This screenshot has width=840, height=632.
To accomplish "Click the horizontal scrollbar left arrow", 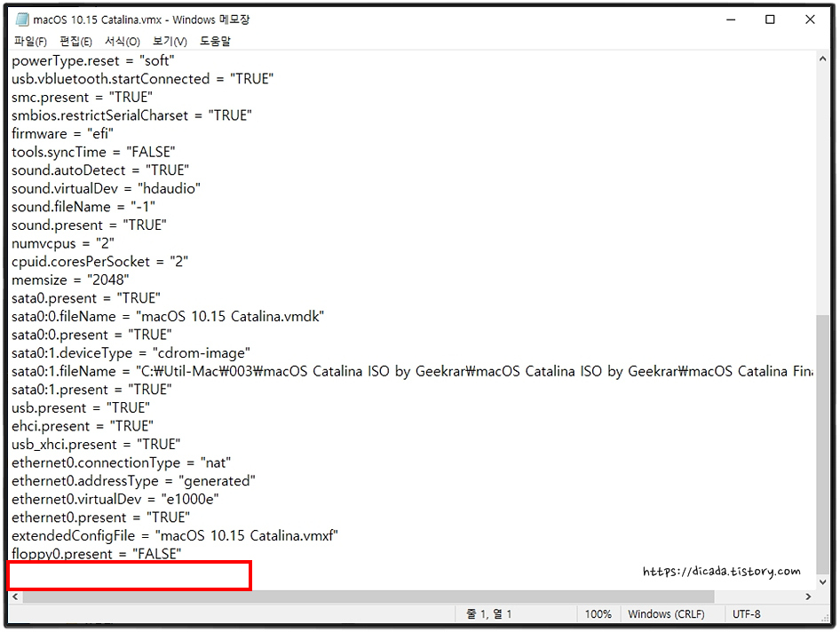I will coord(15,596).
